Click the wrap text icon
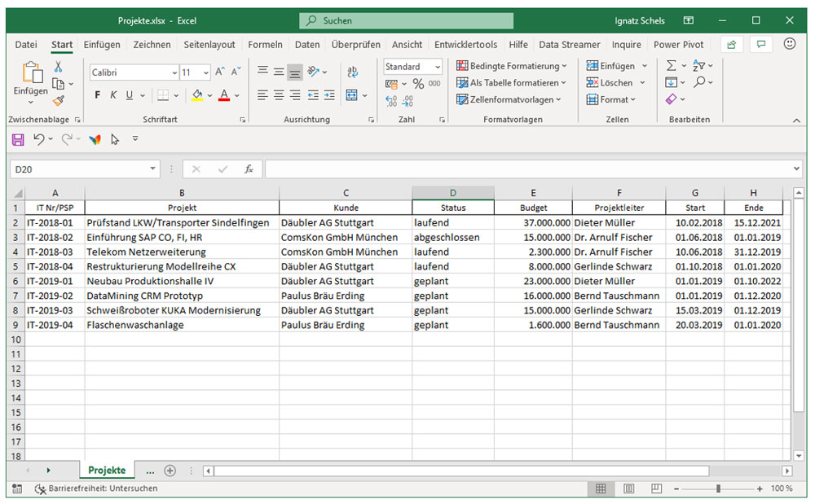The height and width of the screenshot is (504, 815). 352,72
